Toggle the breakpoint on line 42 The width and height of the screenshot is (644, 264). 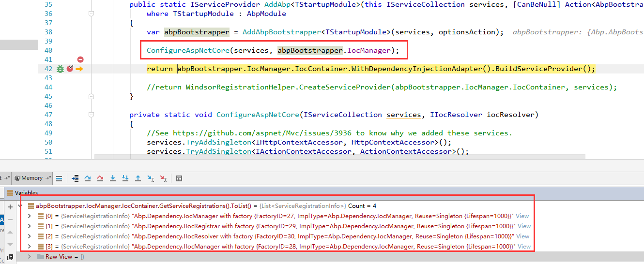[x=70, y=69]
